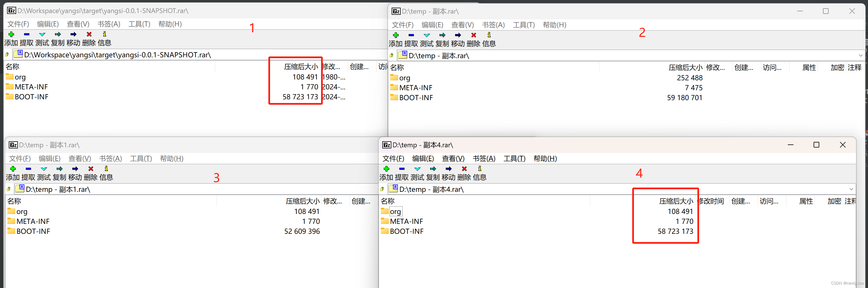This screenshot has height=288, width=868.
Task: Select META-INF folder in 副本1.rar window
Action: click(x=33, y=222)
